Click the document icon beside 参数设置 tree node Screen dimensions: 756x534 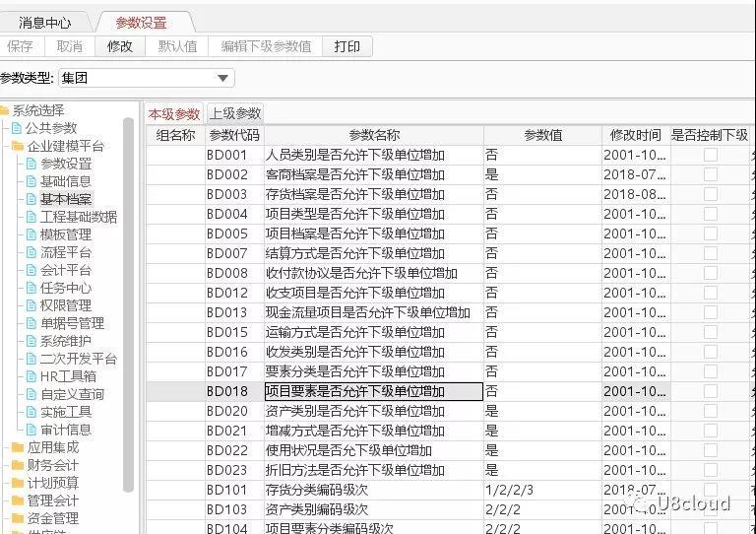[x=31, y=164]
